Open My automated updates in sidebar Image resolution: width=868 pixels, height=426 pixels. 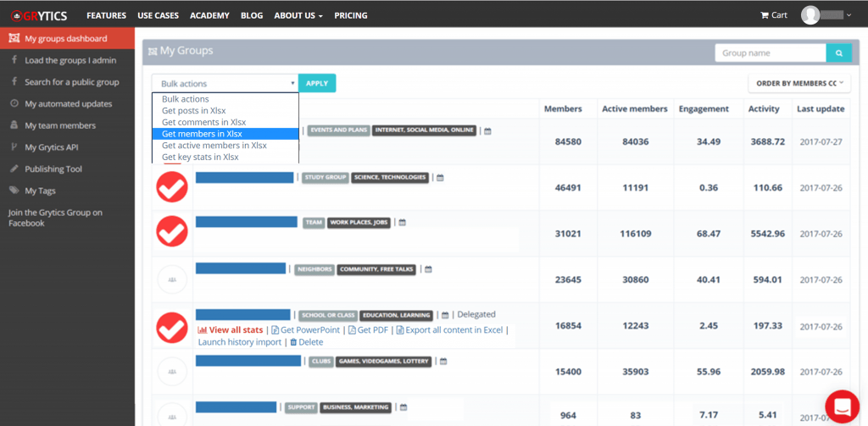click(68, 104)
